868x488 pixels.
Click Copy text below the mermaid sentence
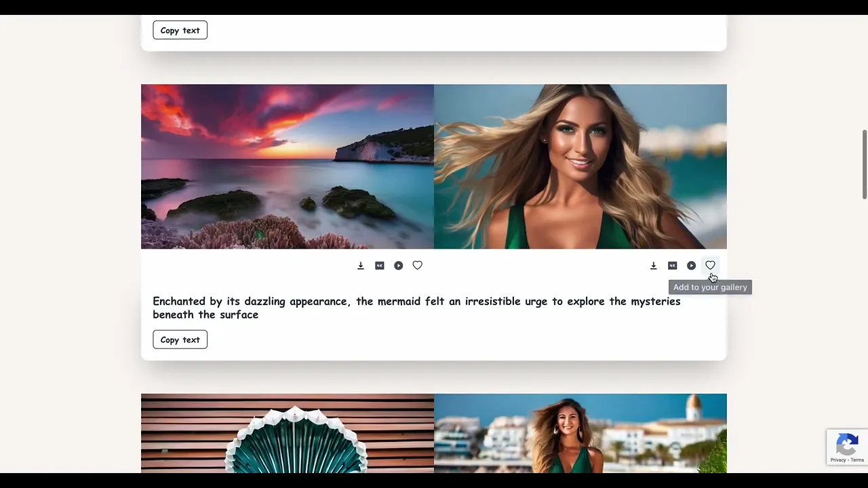click(180, 340)
